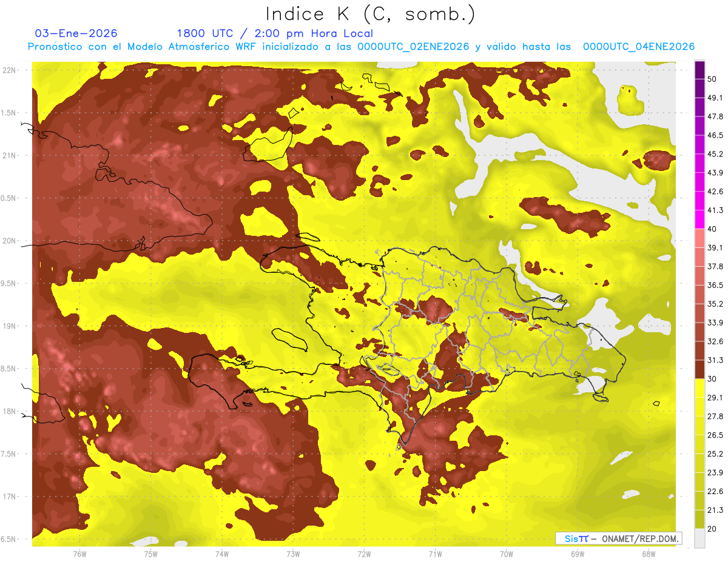Click the longitude axis label "75W"
728x562 pixels.
150,554
